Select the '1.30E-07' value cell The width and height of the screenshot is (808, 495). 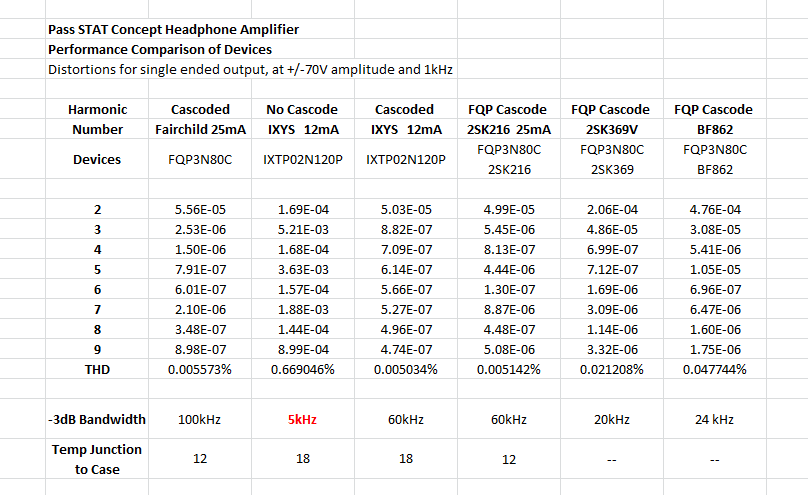coord(509,290)
